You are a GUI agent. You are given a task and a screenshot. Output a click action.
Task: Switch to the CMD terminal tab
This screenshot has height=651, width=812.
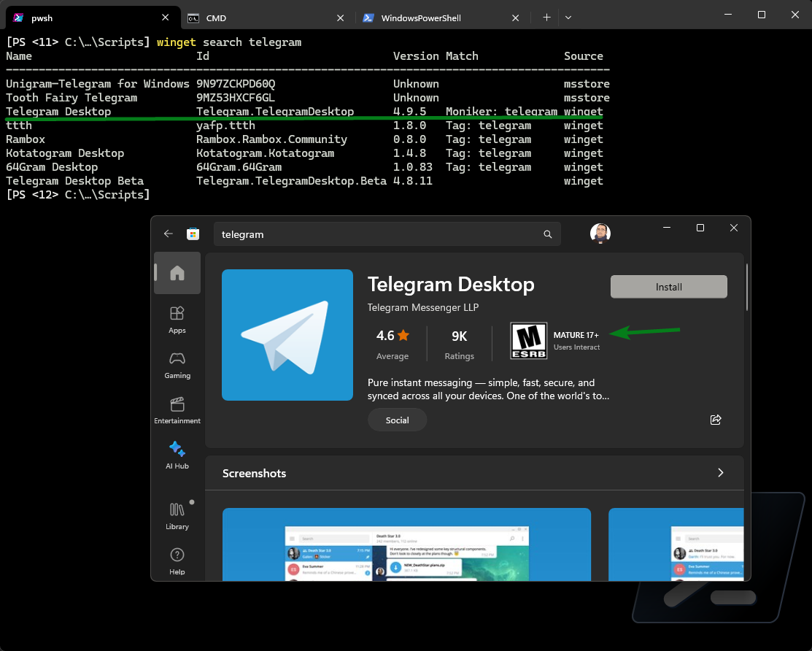point(268,18)
